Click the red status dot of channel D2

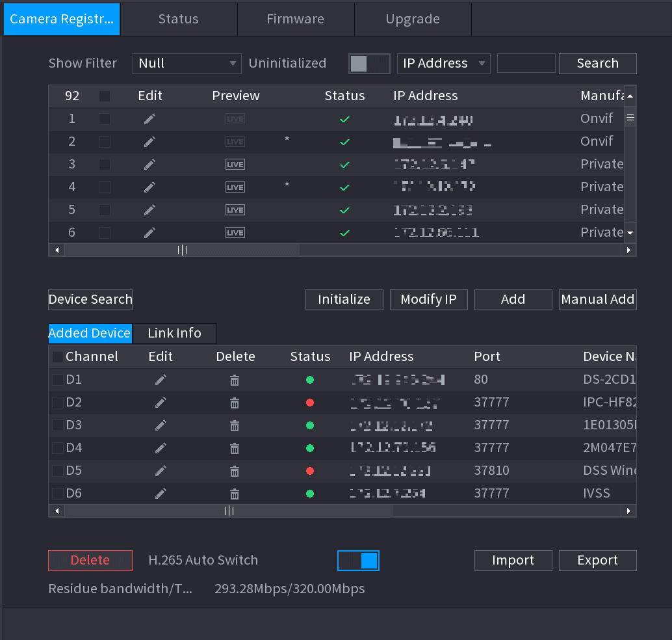coord(310,403)
